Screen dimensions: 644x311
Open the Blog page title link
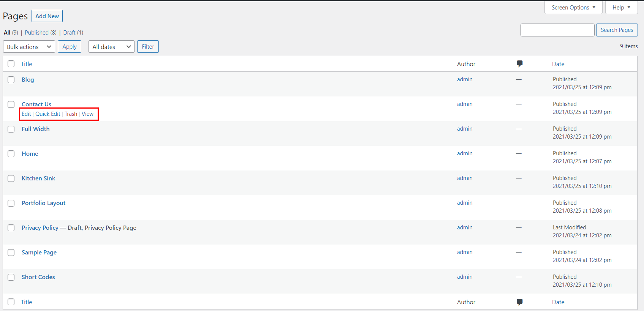click(28, 80)
